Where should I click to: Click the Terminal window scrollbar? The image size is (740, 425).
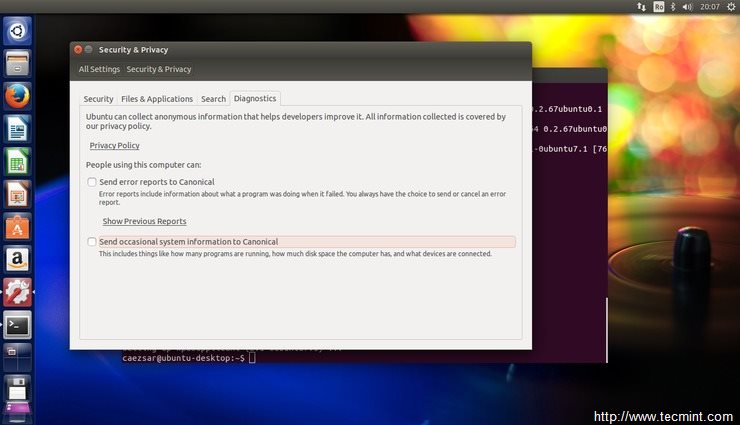(x=606, y=330)
